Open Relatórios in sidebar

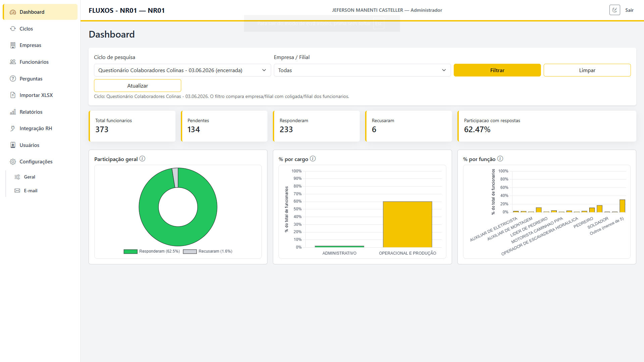click(40, 112)
